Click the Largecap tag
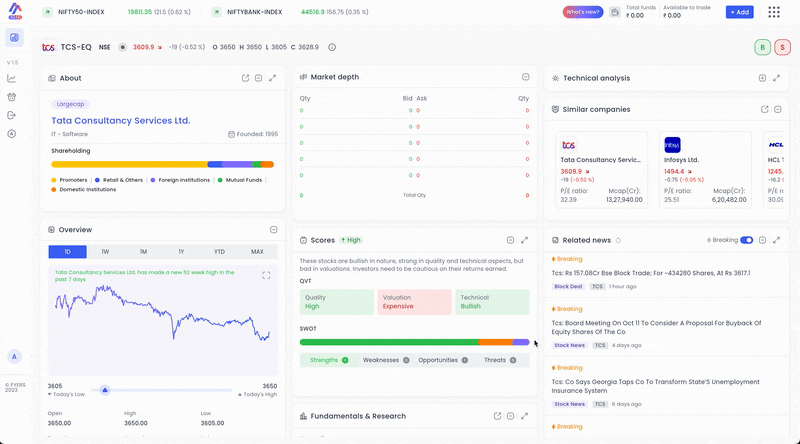This screenshot has height=444, width=800. click(70, 104)
